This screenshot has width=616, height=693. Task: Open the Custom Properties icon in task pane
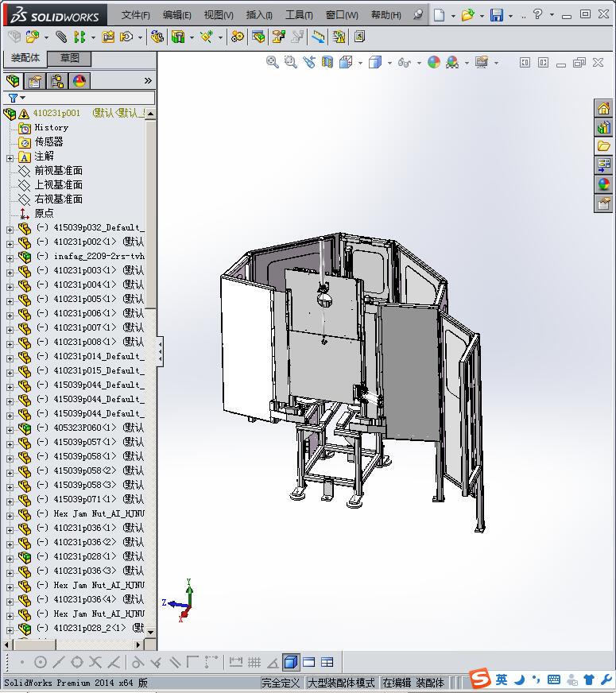tap(603, 203)
